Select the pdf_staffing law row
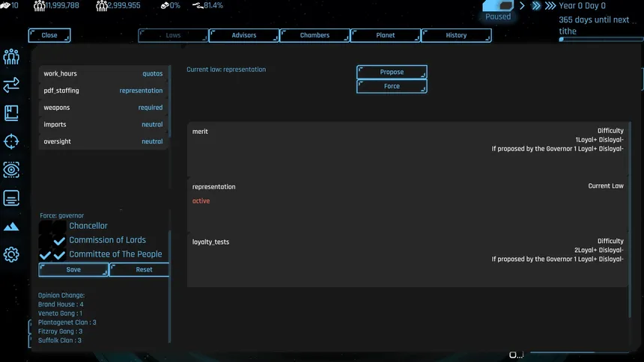Viewport: 644px width, 362px height. click(x=103, y=90)
